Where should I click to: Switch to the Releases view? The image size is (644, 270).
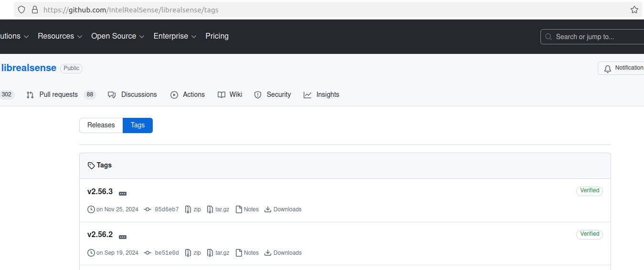point(101,125)
